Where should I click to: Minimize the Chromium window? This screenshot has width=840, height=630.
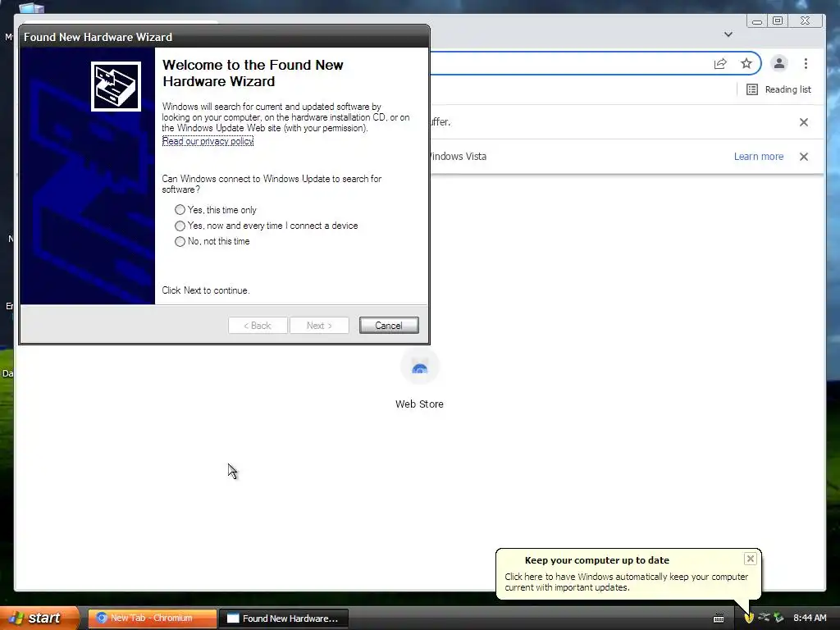point(757,21)
